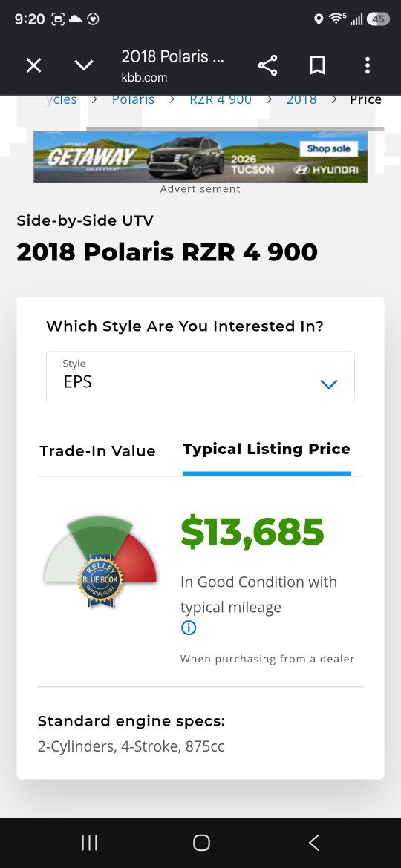Open the RZR 4 900 breadcrumb link
Screen dimensions: 401x868
tap(221, 99)
